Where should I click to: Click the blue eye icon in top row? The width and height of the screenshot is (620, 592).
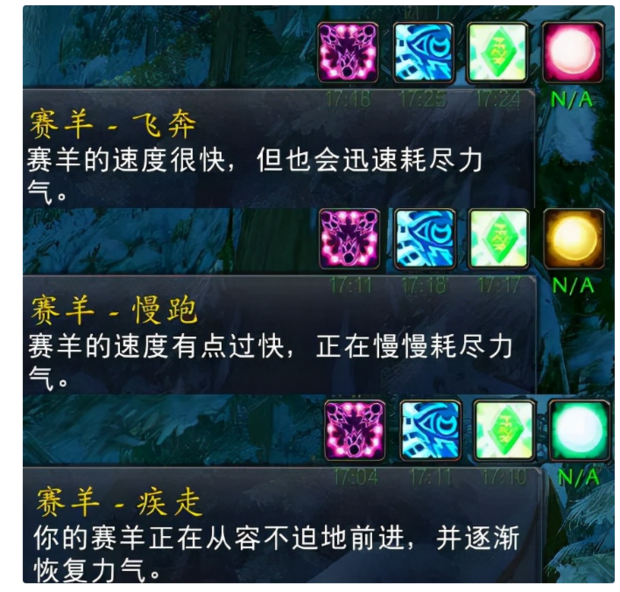[x=423, y=53]
